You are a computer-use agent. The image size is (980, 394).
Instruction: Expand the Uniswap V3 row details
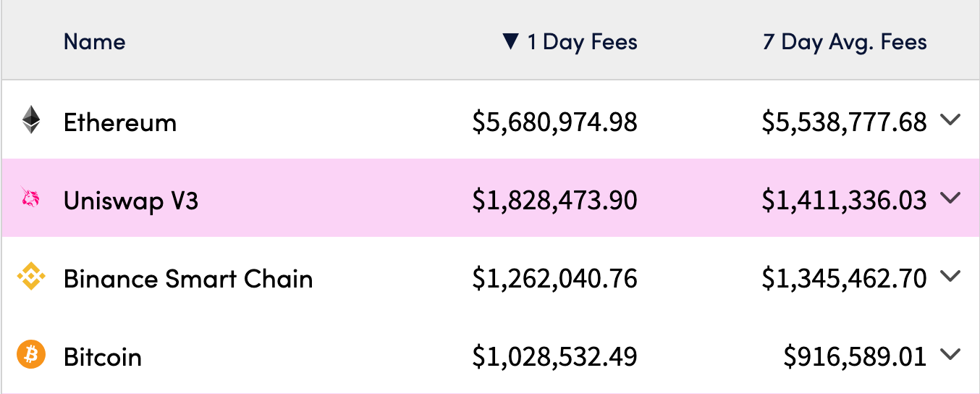click(x=950, y=198)
